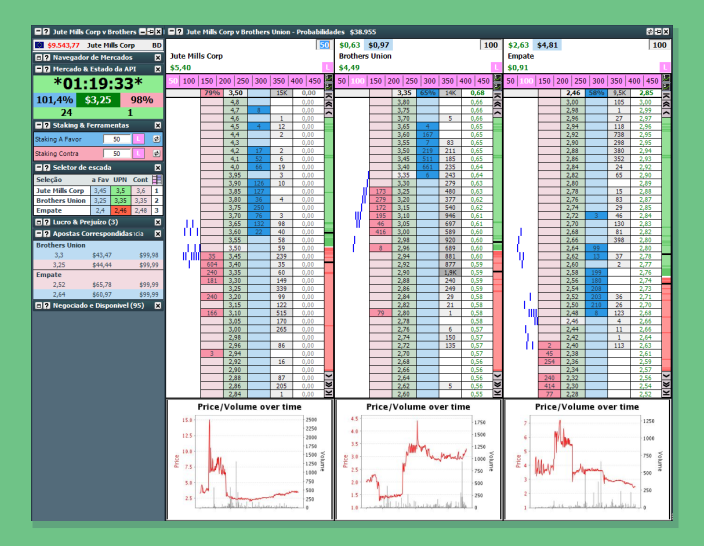Toggle the L button on Jute Mills Corp ladder
This screenshot has height=546, width=704.
point(327,67)
